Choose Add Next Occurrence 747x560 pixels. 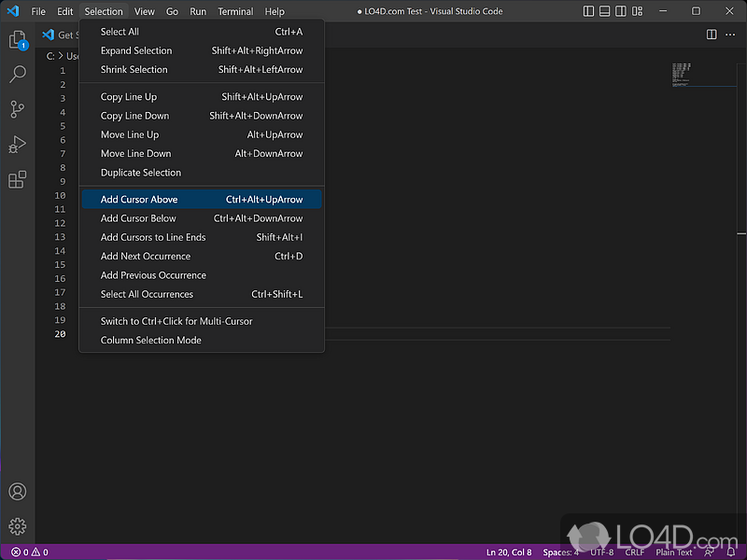tap(202, 256)
